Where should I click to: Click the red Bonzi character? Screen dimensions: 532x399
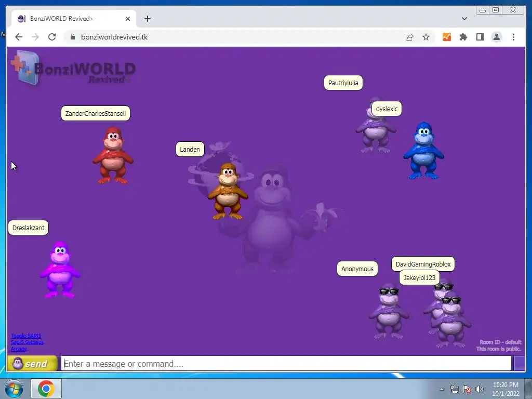click(x=113, y=155)
